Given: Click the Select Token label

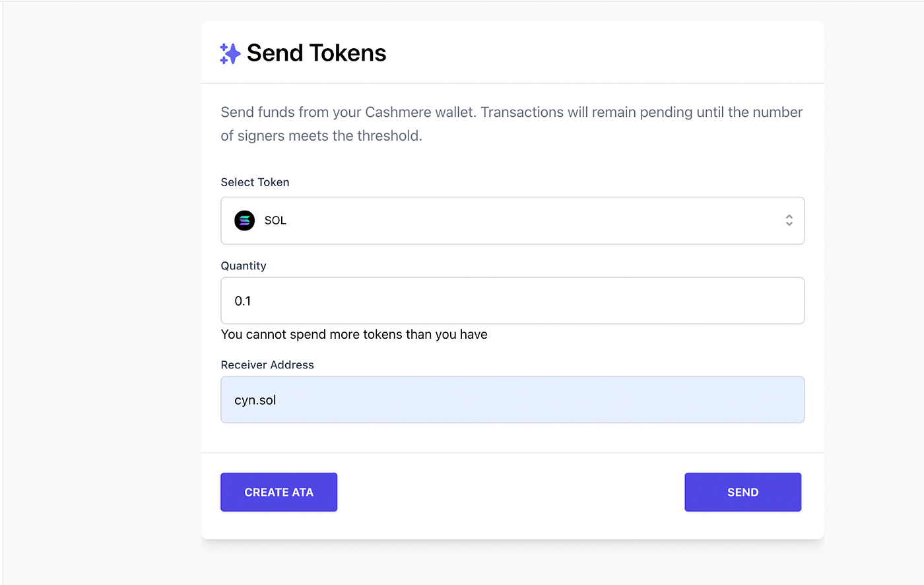Looking at the screenshot, I should [x=255, y=182].
